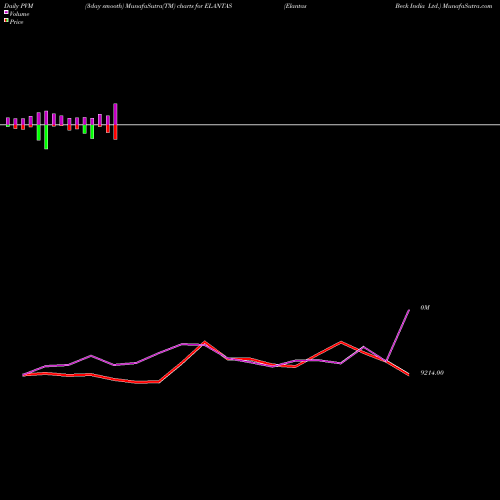Click the longest green bar below baseline
The image size is (500, 500).
tap(46, 137)
